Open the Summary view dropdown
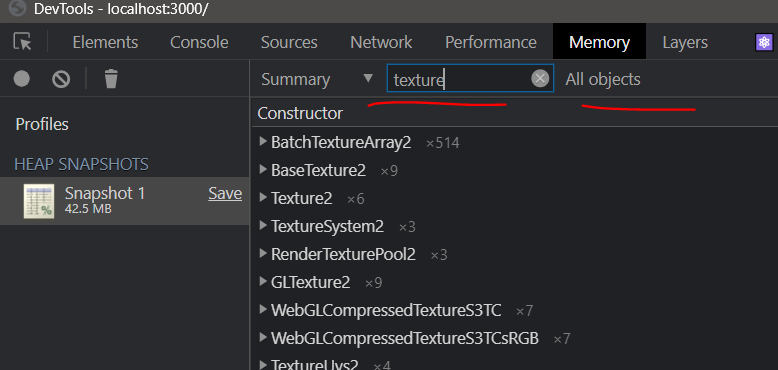778x370 pixels. tap(317, 79)
